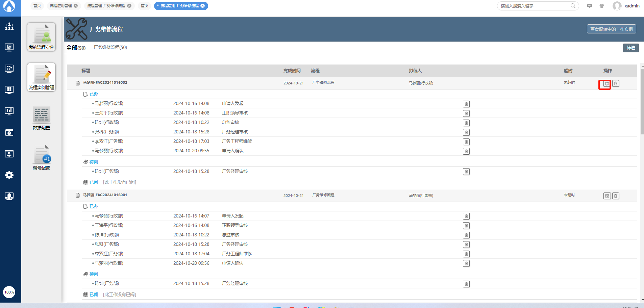Delete the FAC20241016002 work instance
The height and width of the screenshot is (308, 644).
click(616, 83)
